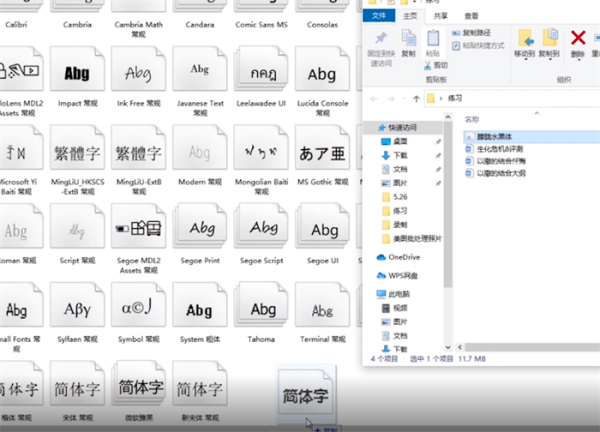This screenshot has width=600, height=432.
Task: Open the Segoe Print font family
Action: [x=200, y=226]
